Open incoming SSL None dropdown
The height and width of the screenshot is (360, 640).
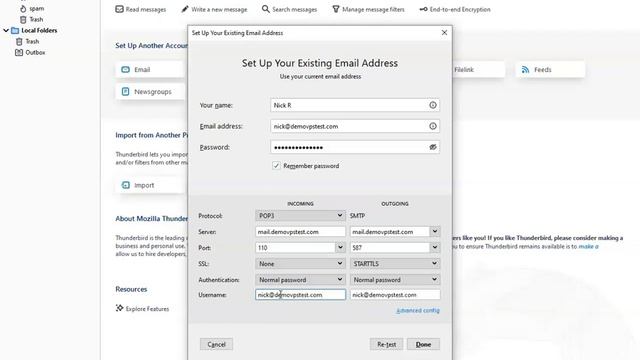[300, 264]
